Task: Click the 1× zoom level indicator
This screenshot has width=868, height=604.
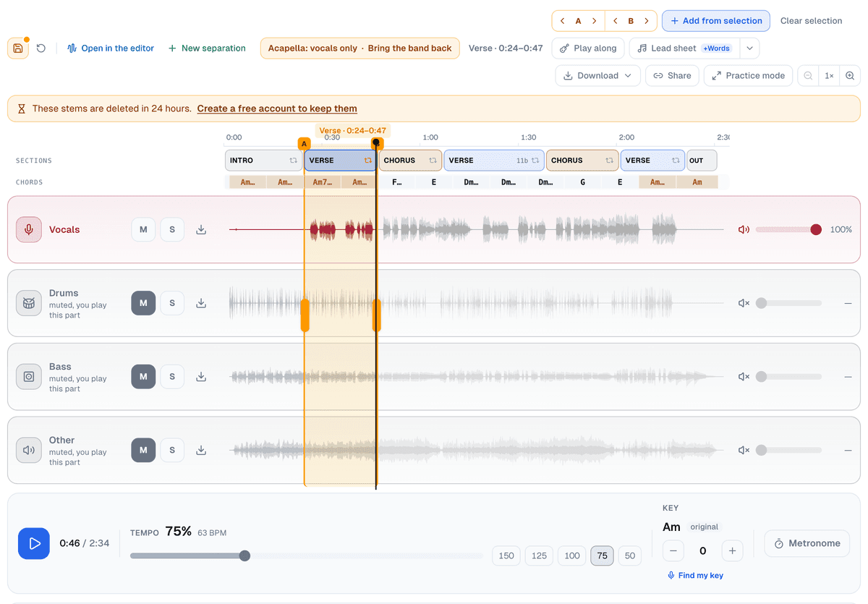Action: coord(829,75)
